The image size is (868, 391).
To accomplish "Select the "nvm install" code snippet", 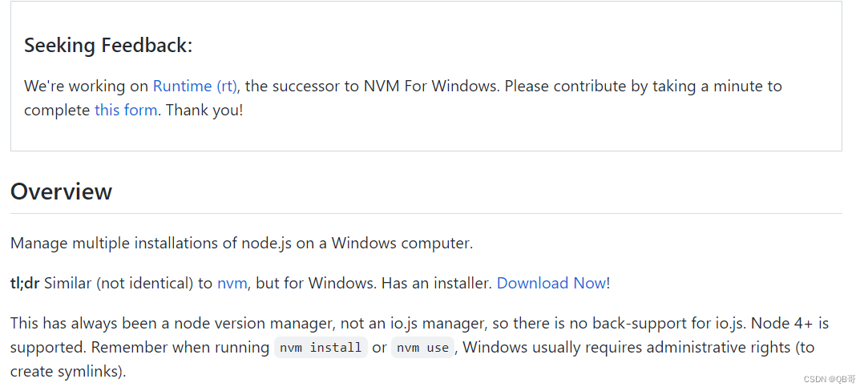I will 321,348.
